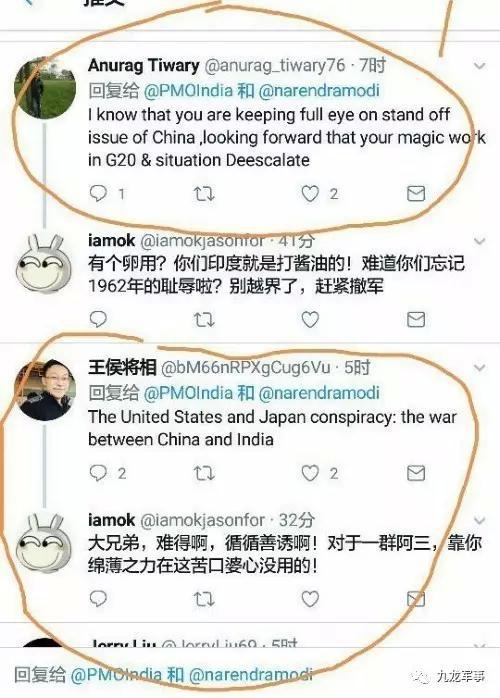Reply to the first iamok tweet
This screenshot has height=698, width=500.
(98, 319)
